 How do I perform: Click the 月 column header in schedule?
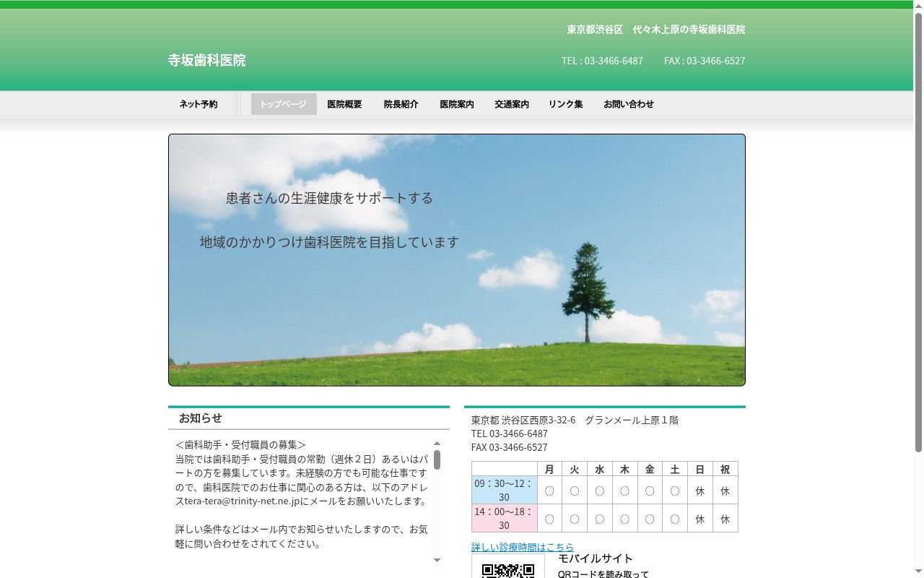[x=549, y=469]
